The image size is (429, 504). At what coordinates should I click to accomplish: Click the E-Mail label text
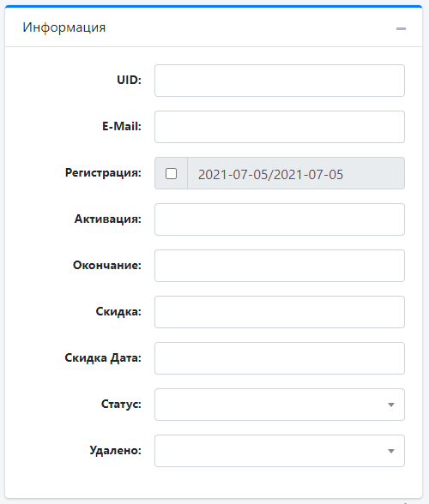point(122,126)
